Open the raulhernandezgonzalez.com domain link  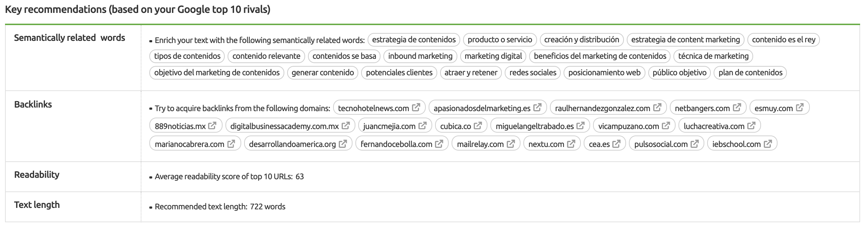(602, 108)
